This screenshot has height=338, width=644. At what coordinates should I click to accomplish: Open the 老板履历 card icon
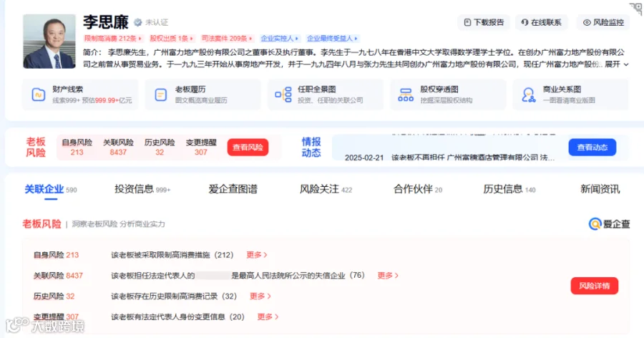[x=160, y=95]
